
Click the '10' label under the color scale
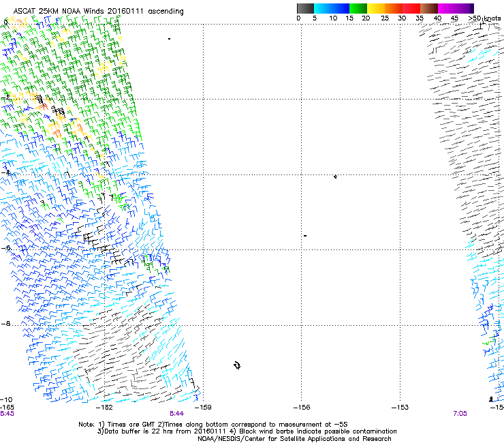[333, 18]
